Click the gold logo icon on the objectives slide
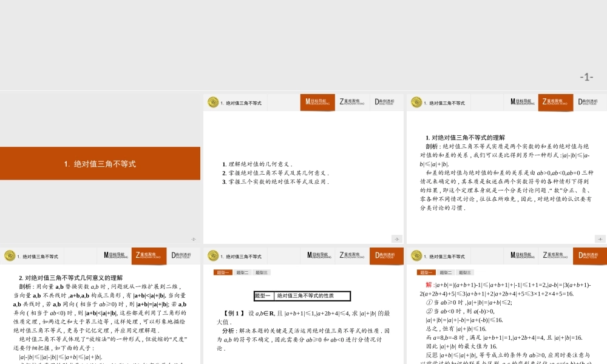607x364 pixels. coord(213,103)
